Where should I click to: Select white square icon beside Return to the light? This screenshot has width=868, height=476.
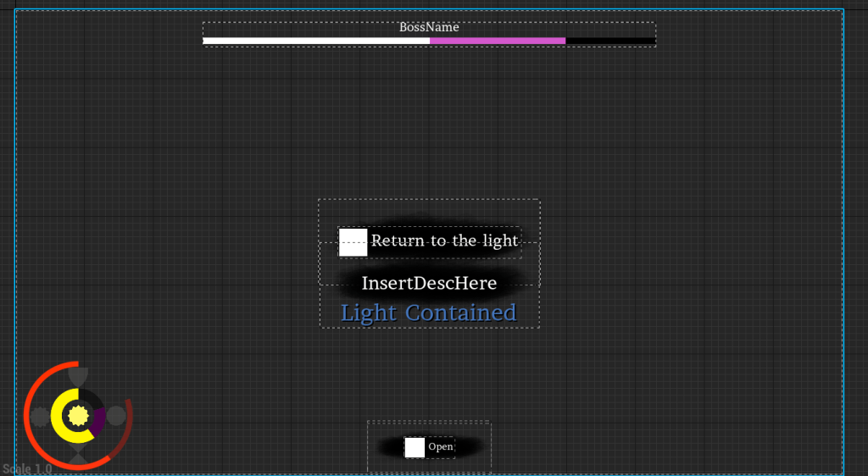353,242
